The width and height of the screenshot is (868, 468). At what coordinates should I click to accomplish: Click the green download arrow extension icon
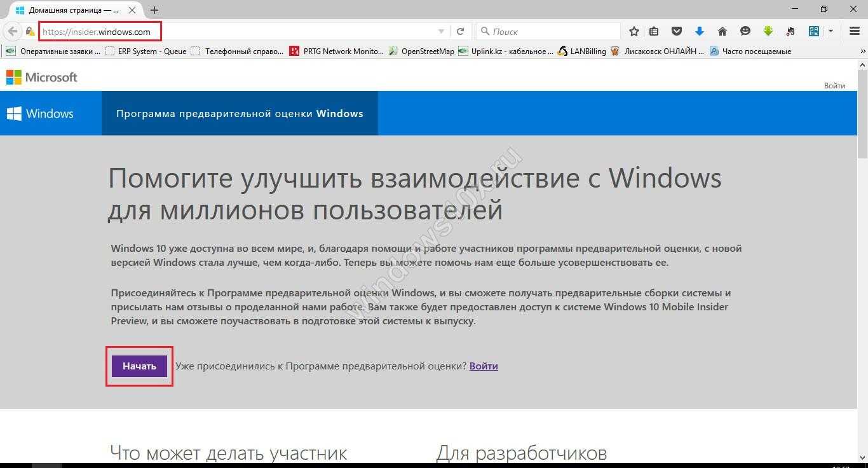[768, 31]
